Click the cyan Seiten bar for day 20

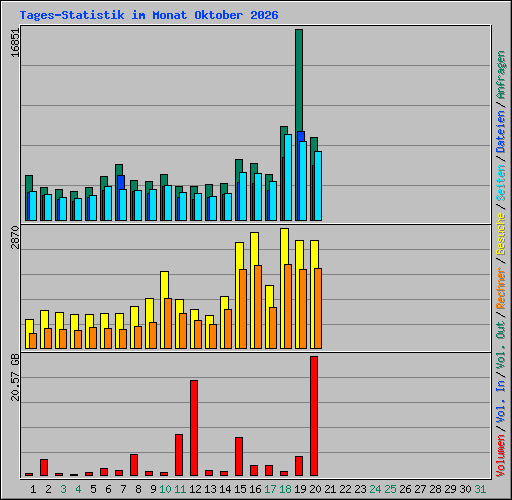click(x=318, y=186)
